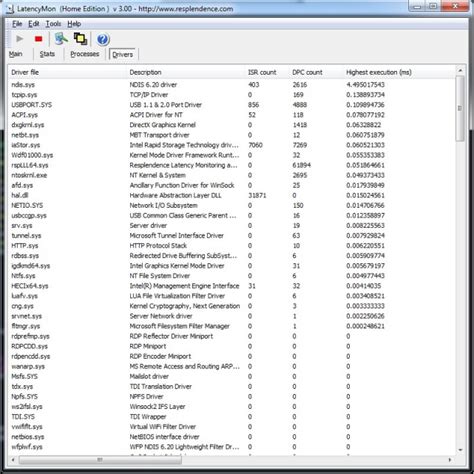474x474 pixels.
Task: Select the HECIx64.sys driver row
Action: click(x=231, y=286)
